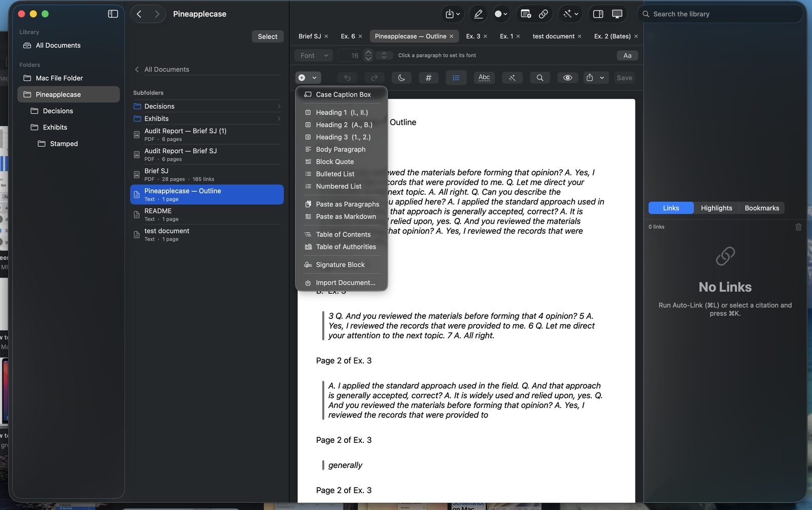Toggle the outline list icon
Image resolution: width=812 pixels, height=510 pixels.
click(456, 78)
